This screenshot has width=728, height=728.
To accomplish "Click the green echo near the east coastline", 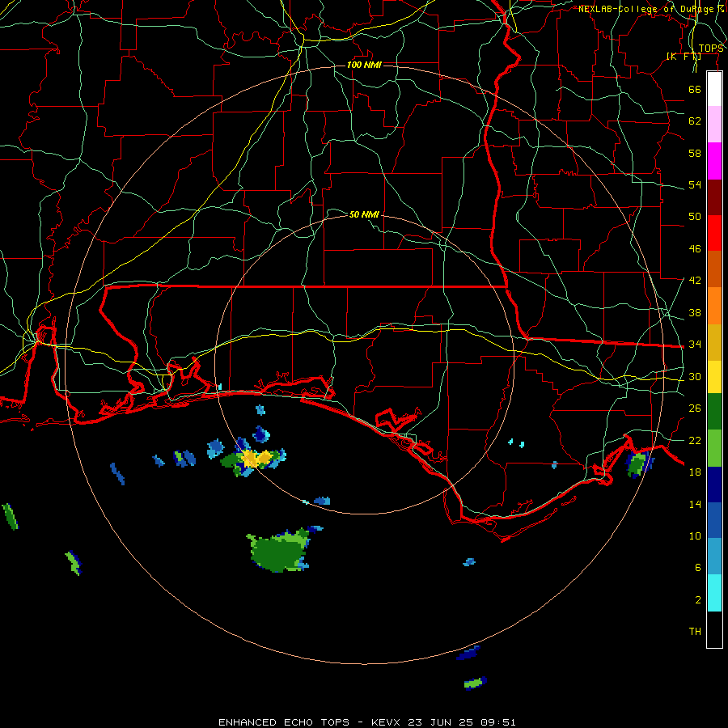I will [x=639, y=463].
